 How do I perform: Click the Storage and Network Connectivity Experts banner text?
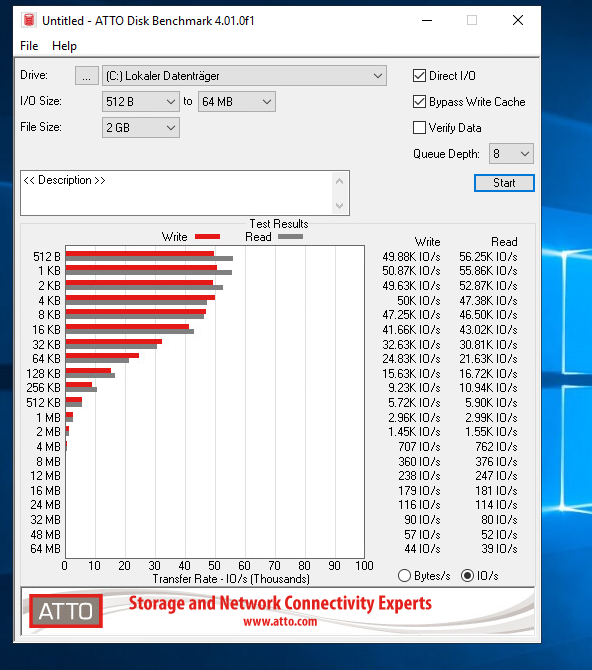click(280, 603)
